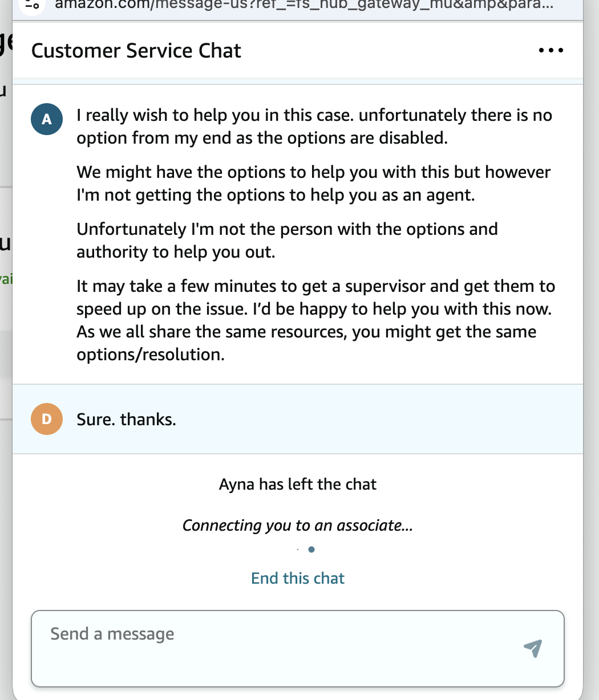End this chat via the link
This screenshot has width=599, height=700.
click(298, 578)
